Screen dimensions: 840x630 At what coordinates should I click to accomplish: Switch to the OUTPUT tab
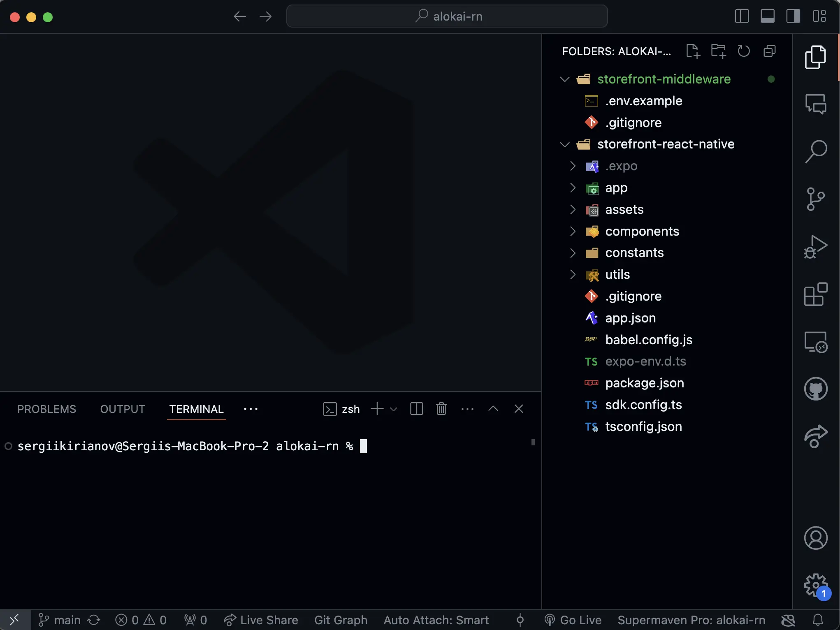click(x=123, y=409)
